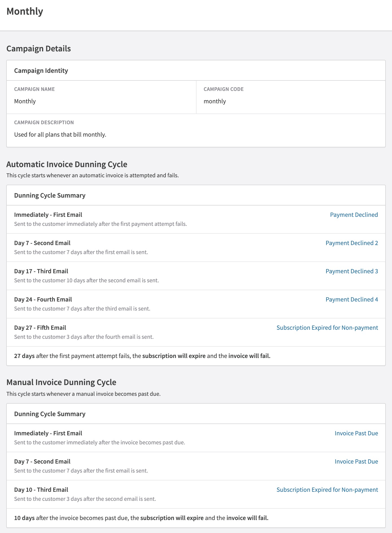Select 'Used for all plans that bill monthly.'
This screenshot has height=533, width=392.
click(60, 135)
